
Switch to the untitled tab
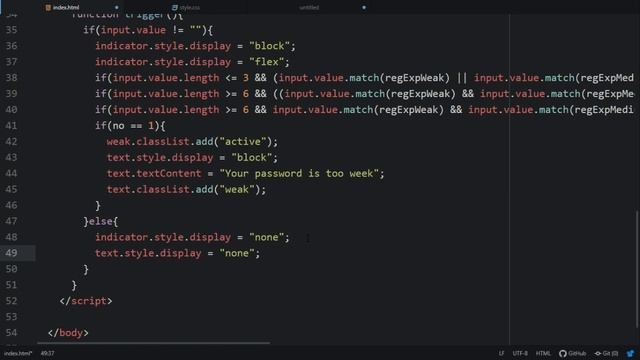point(309,7)
